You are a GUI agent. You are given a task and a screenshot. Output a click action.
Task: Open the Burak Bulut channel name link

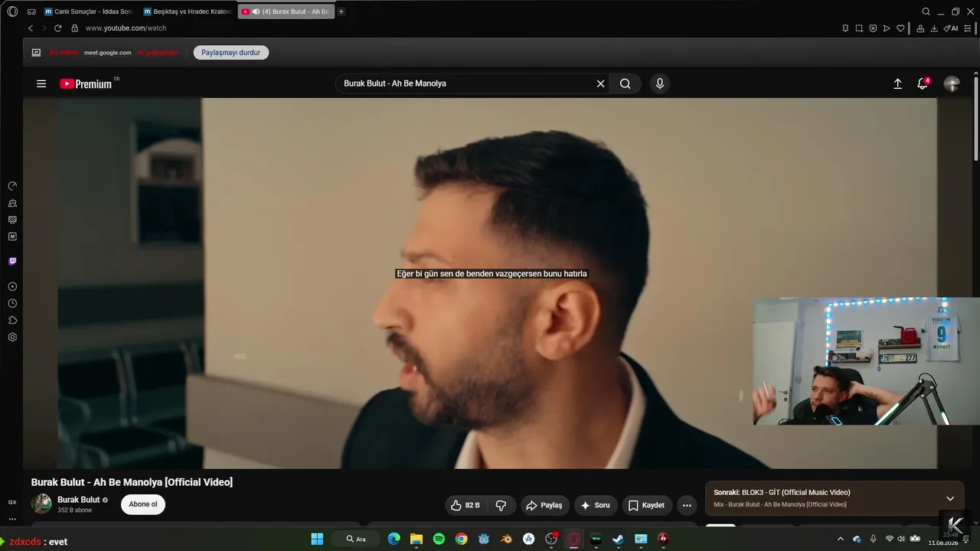click(x=79, y=500)
